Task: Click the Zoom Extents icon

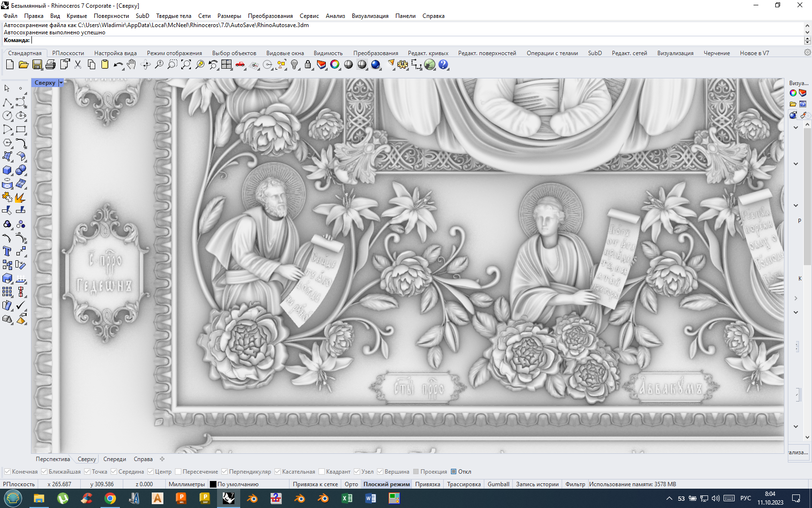Action: [186, 64]
